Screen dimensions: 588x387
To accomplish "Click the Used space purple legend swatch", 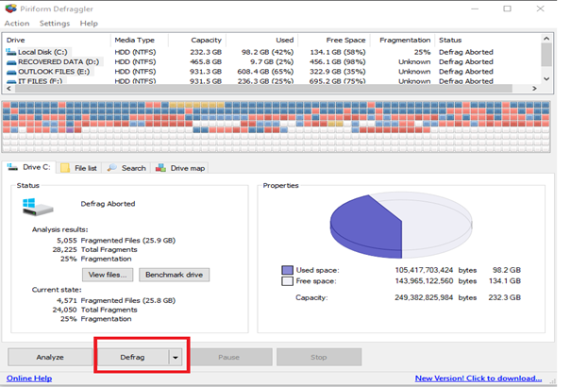I will [287, 270].
